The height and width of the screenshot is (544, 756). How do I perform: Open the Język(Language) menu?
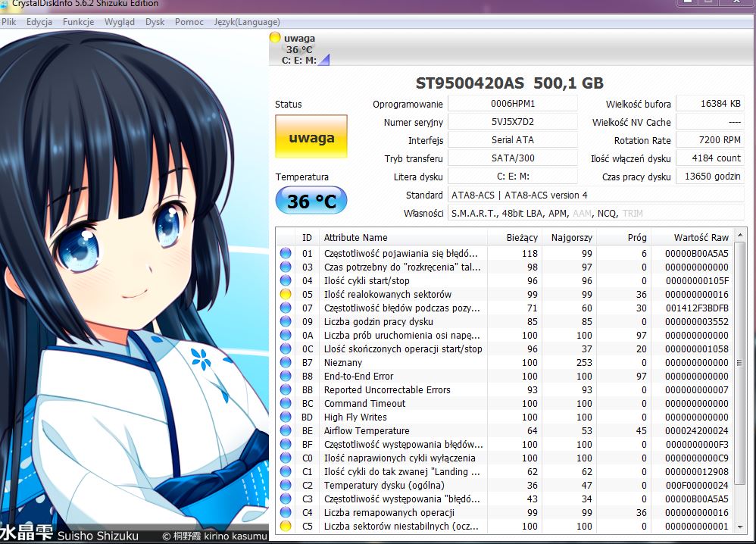[x=247, y=22]
